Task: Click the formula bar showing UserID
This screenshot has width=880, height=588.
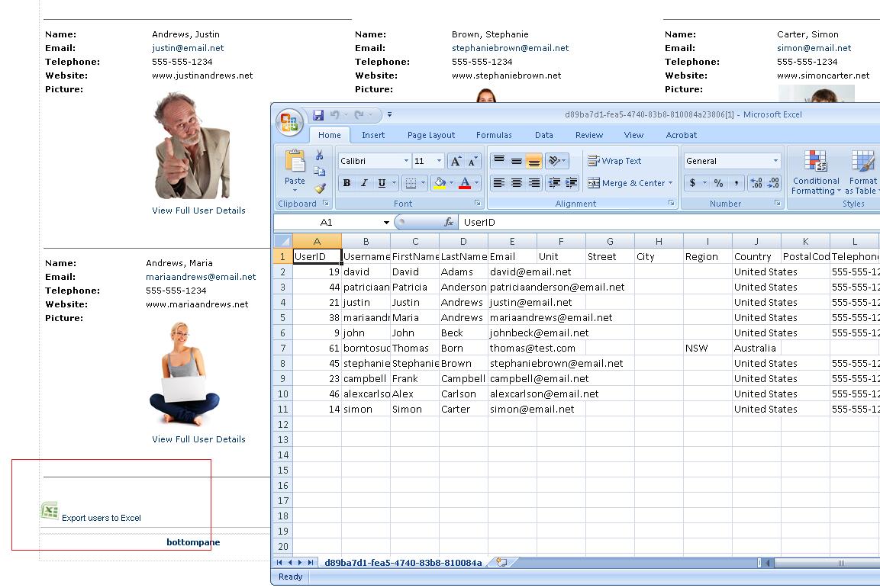Action: 669,223
